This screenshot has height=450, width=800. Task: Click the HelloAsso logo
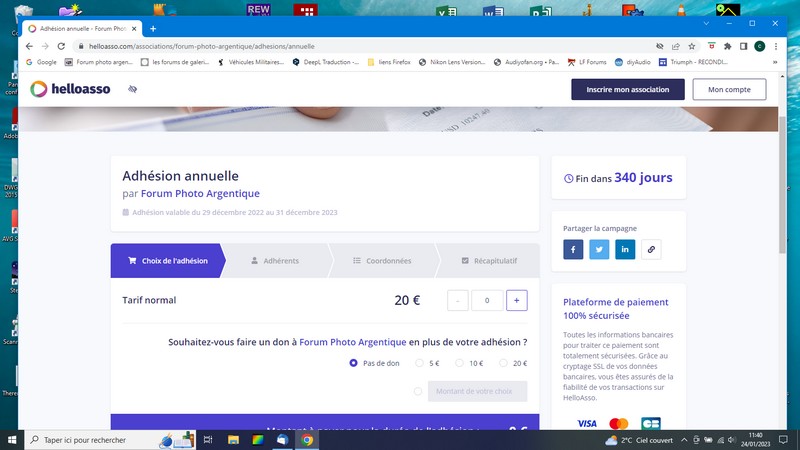click(70, 89)
